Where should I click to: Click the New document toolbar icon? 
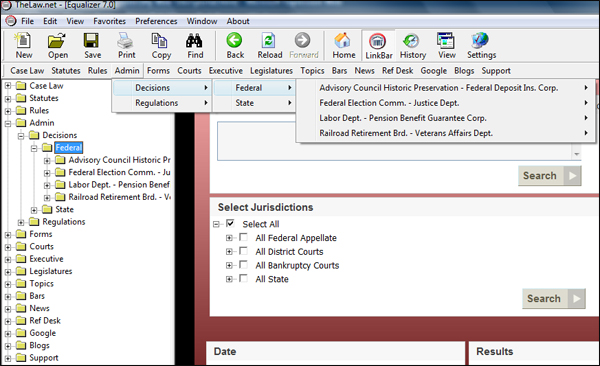coord(23,41)
